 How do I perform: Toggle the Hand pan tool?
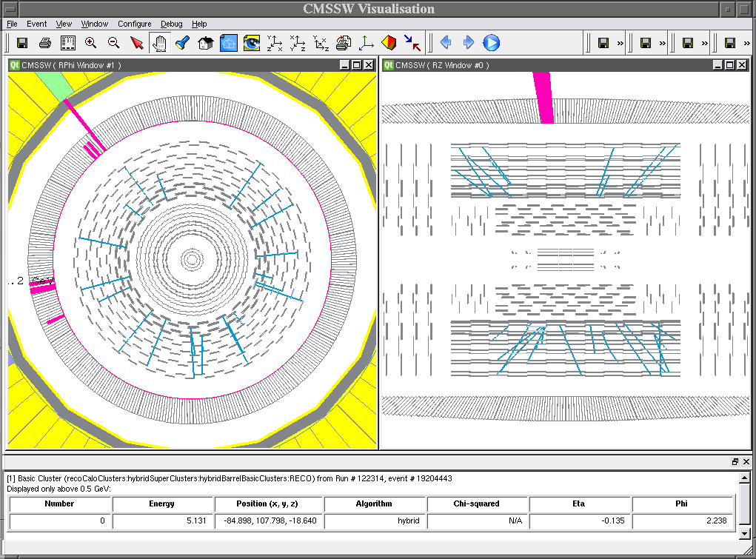160,43
